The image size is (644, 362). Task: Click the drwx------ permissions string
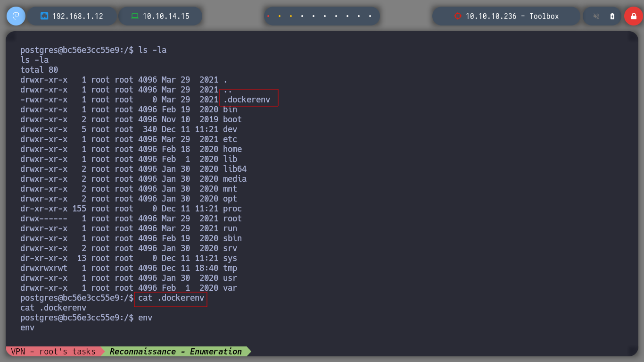point(44,219)
